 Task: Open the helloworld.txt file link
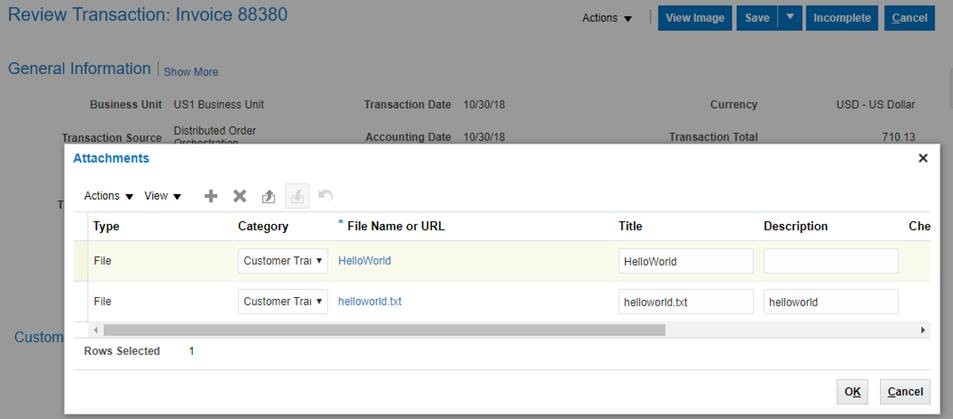tap(370, 301)
